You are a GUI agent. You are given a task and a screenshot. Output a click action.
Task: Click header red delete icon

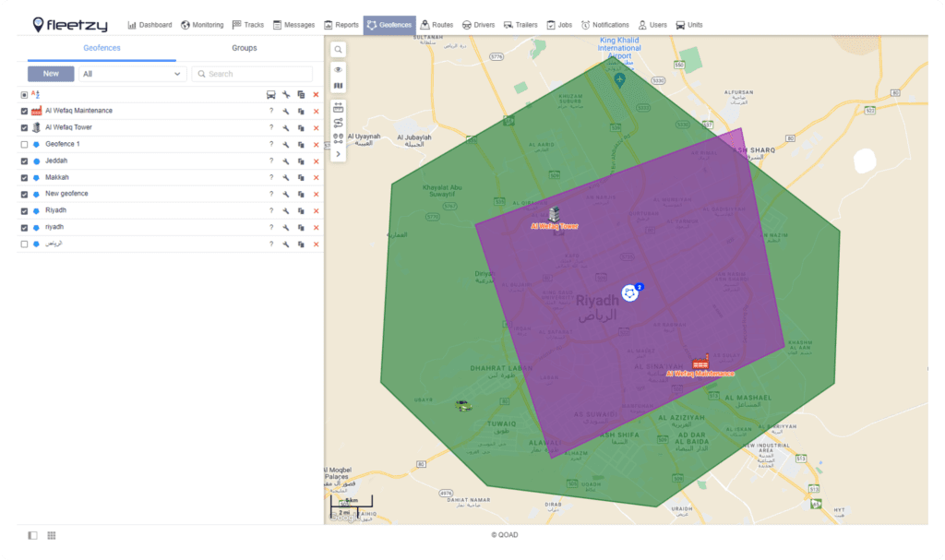[x=316, y=95]
